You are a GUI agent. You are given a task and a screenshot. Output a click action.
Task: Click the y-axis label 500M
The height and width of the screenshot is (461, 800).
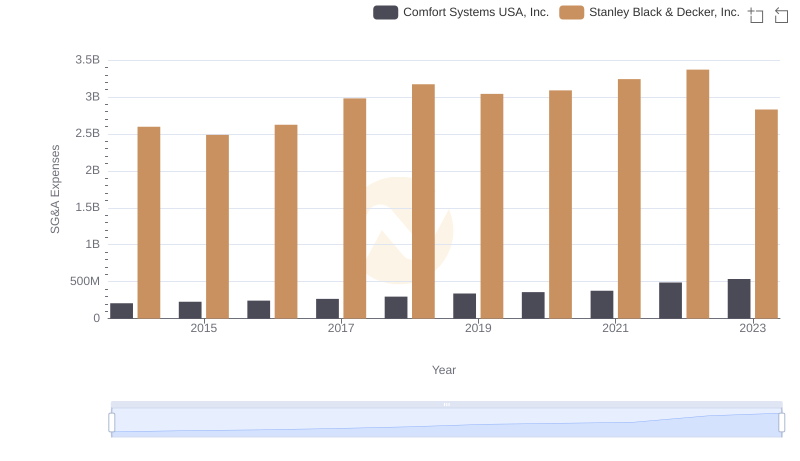85,281
